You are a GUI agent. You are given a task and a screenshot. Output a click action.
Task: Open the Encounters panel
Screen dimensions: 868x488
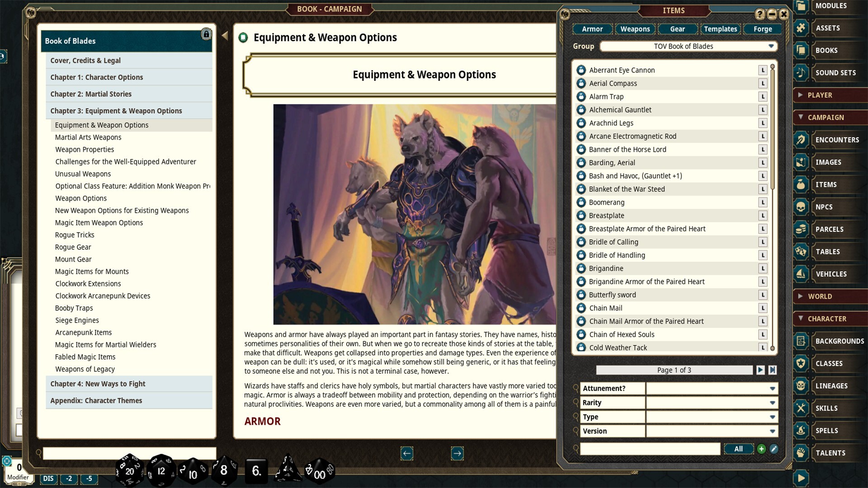[x=837, y=140]
